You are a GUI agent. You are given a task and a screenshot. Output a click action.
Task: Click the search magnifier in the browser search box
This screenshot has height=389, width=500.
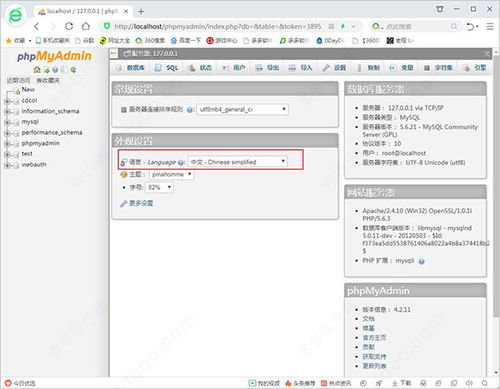pyautogui.click(x=454, y=26)
